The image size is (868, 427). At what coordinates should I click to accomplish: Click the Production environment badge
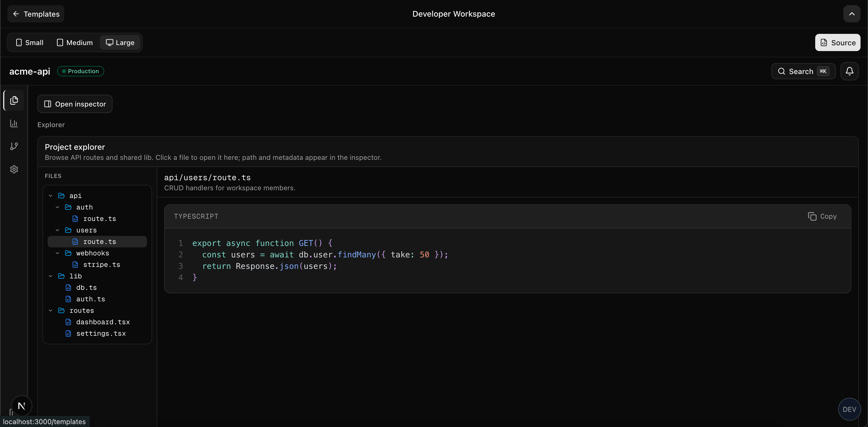pyautogui.click(x=81, y=71)
